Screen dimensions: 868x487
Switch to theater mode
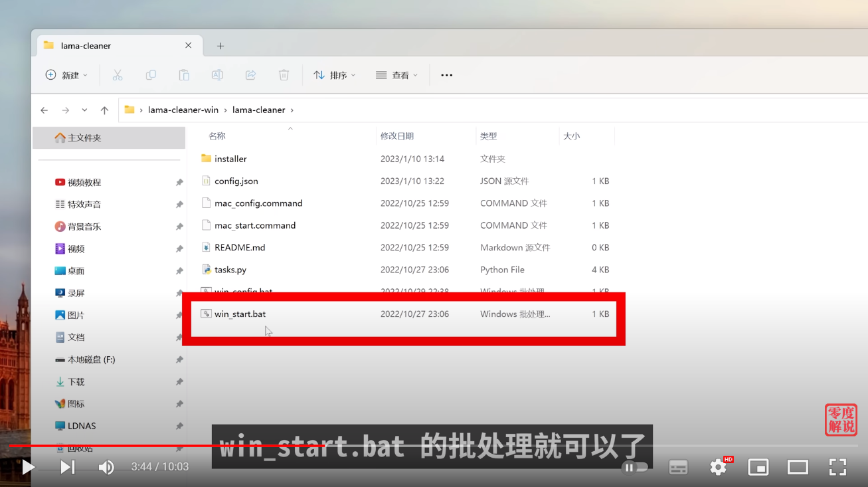[798, 467]
